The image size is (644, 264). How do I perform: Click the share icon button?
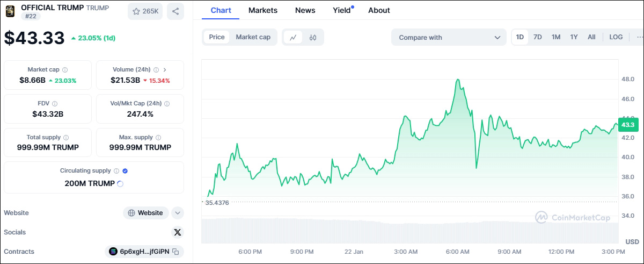pos(175,11)
